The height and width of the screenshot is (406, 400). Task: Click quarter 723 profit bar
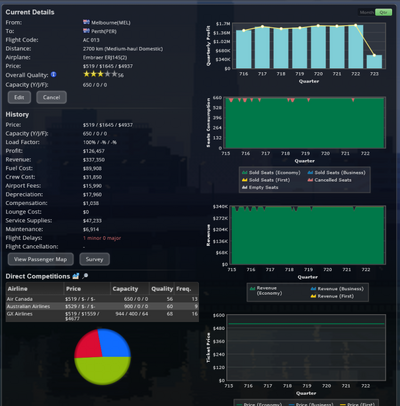pyautogui.click(x=374, y=62)
